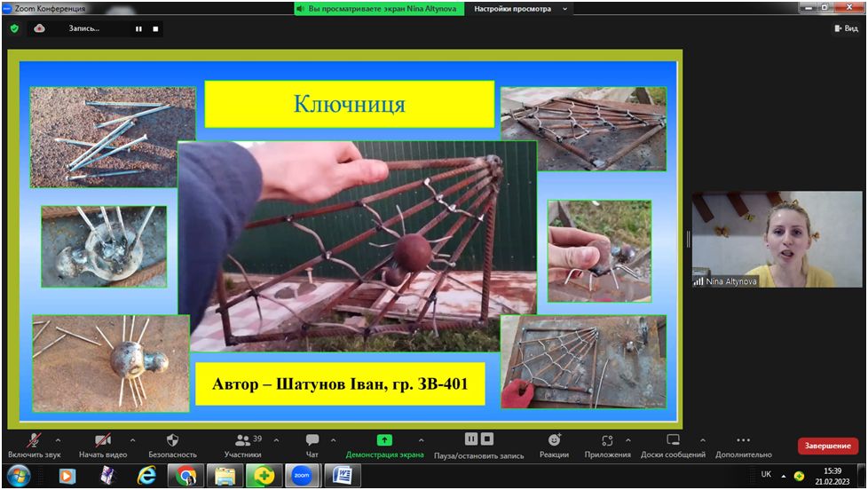Open Internet Explorer from the taskbar
This screenshot has height=490, width=868.
[146, 476]
